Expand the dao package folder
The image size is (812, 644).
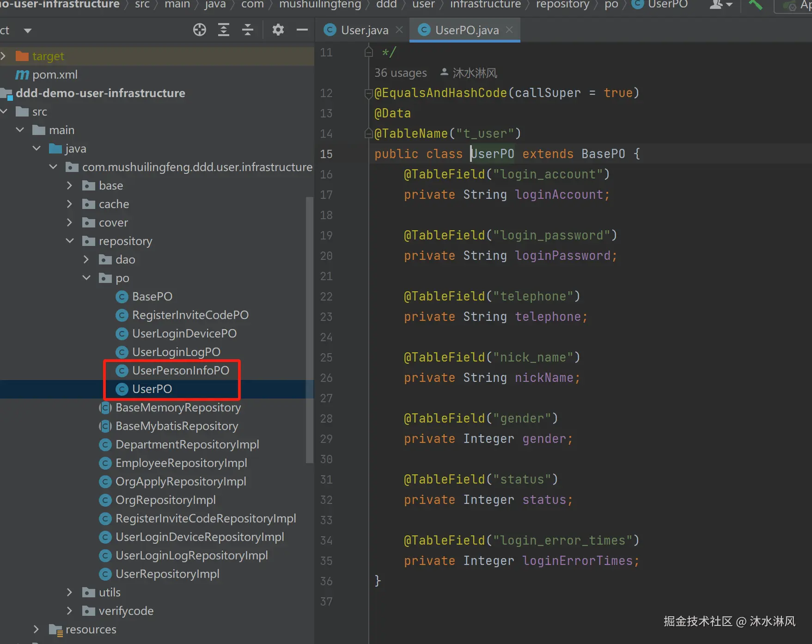86,259
